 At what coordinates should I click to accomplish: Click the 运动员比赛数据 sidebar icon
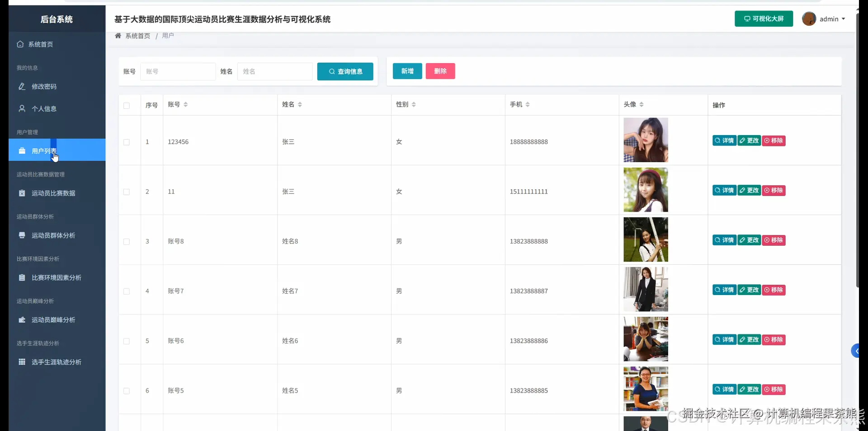pyautogui.click(x=22, y=193)
